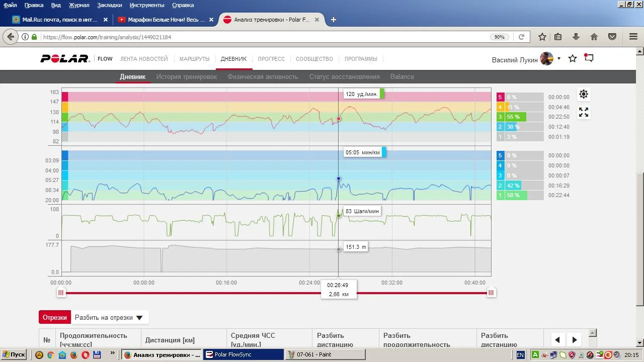Click the Polar logo
This screenshot has width=644, height=362.
click(65, 59)
